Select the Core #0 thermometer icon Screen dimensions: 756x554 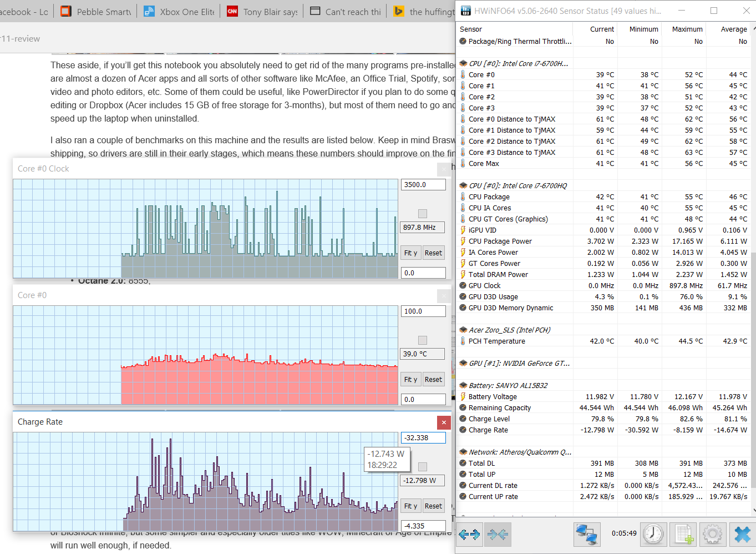[x=463, y=74]
